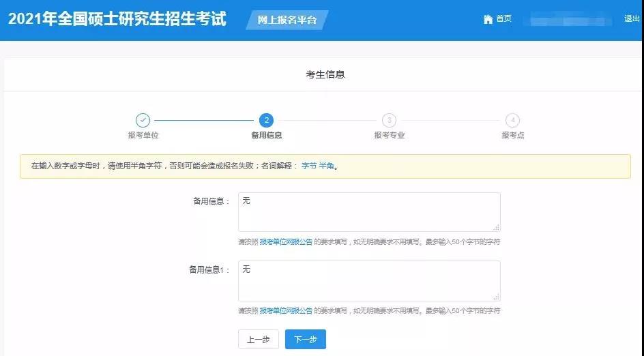The height and width of the screenshot is (356, 644).
Task: Click the home icon beside 首页
Action: (488, 19)
